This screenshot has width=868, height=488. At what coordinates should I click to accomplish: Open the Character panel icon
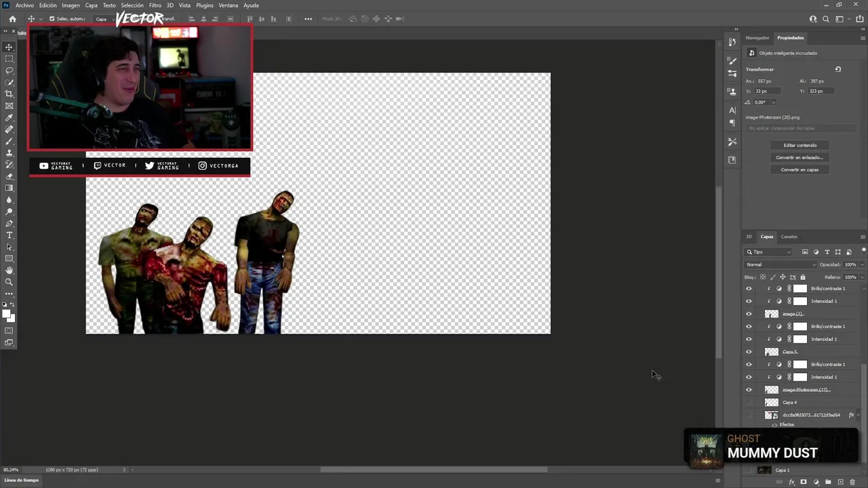point(732,110)
